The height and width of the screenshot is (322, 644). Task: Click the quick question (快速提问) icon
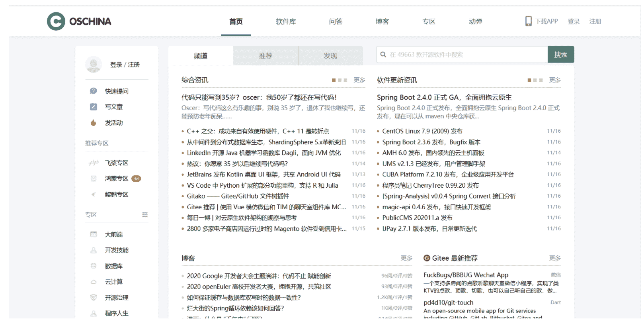94,91
